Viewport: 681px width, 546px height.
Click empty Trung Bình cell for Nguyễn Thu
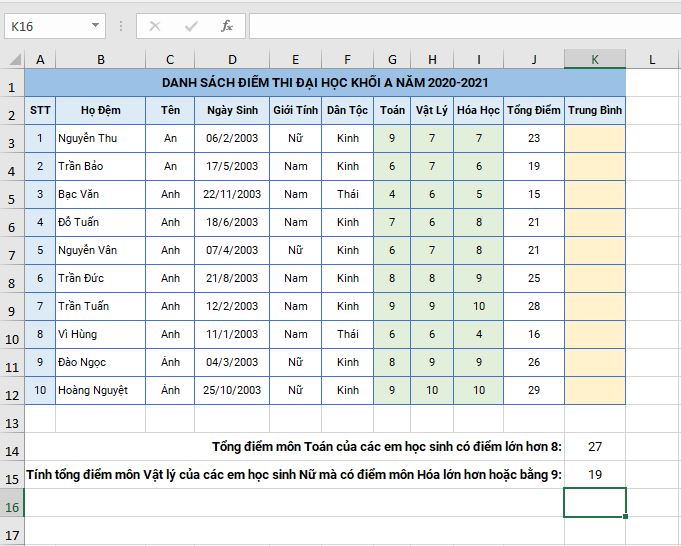click(595, 139)
